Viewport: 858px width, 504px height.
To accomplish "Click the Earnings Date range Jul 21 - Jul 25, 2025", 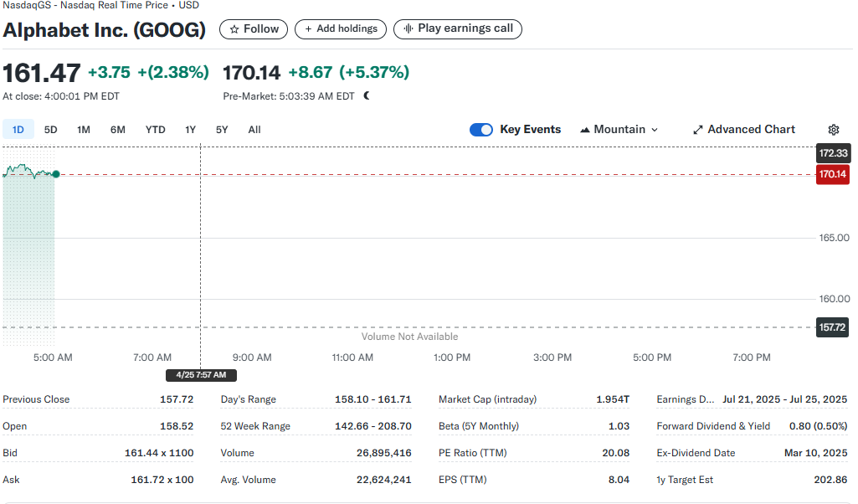I will (x=784, y=399).
